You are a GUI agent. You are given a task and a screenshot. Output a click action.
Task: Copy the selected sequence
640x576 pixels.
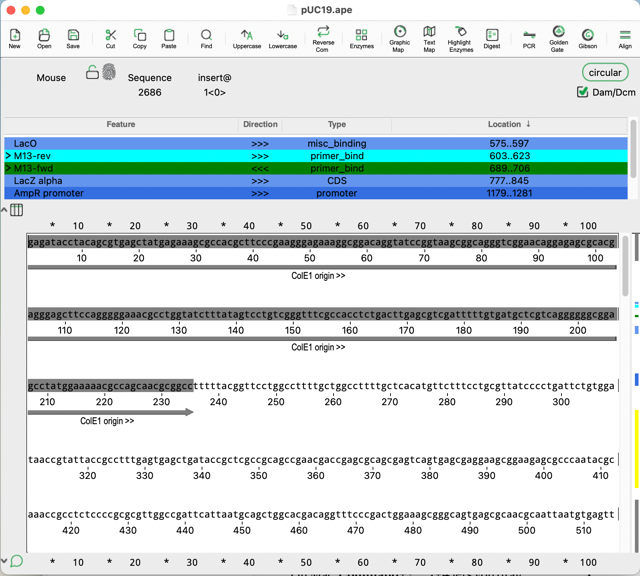140,38
